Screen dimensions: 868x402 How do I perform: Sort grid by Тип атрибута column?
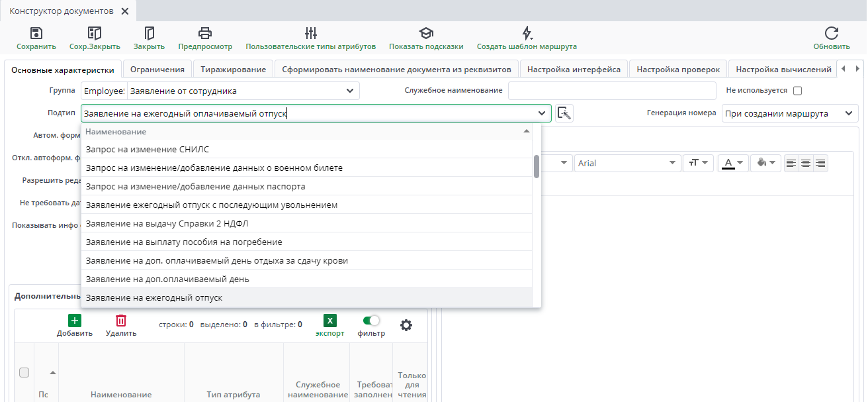tap(234, 394)
